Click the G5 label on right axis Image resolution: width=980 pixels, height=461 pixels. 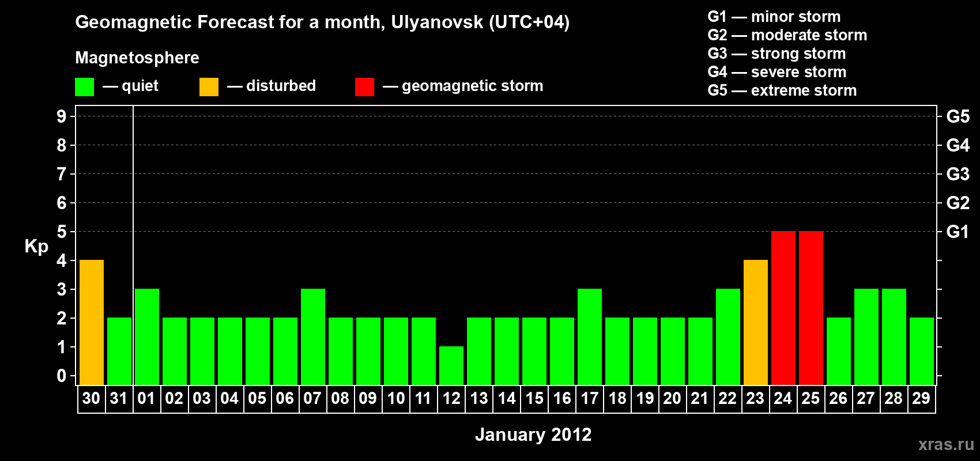958,116
